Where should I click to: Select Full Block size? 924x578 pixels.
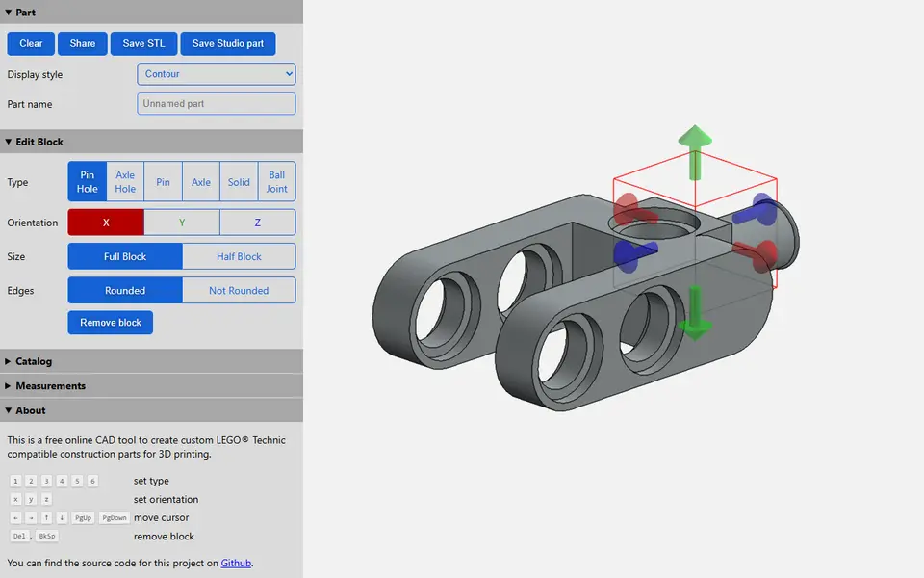[x=125, y=256]
